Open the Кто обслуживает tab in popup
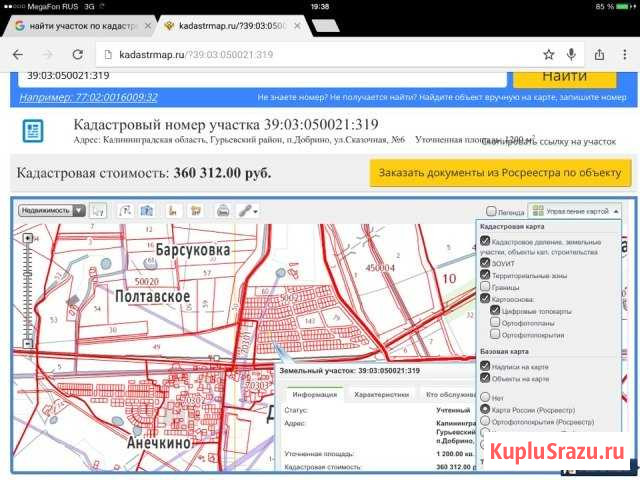Viewport: 640px width, 480px height. pyautogui.click(x=451, y=395)
